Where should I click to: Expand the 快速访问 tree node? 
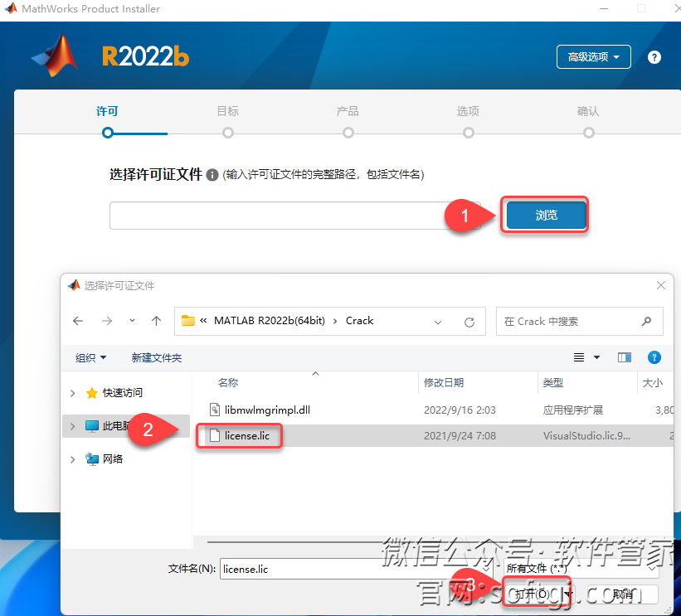[72, 393]
